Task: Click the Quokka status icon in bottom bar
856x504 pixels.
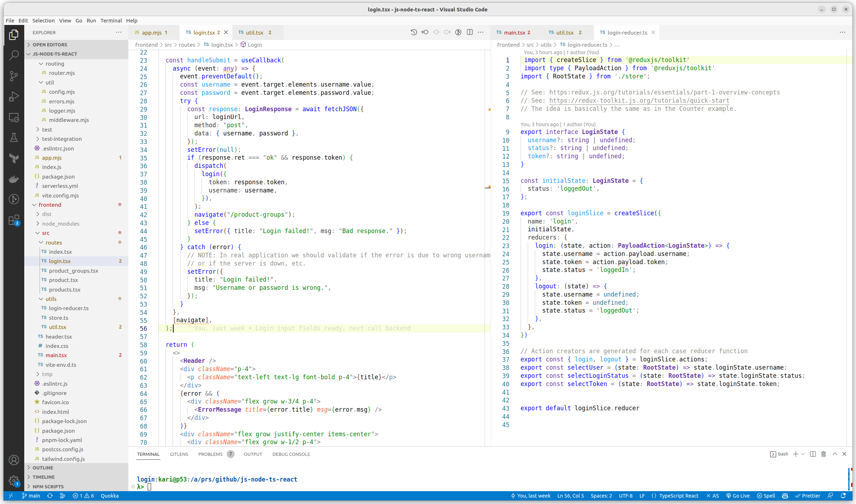Action: [110, 495]
